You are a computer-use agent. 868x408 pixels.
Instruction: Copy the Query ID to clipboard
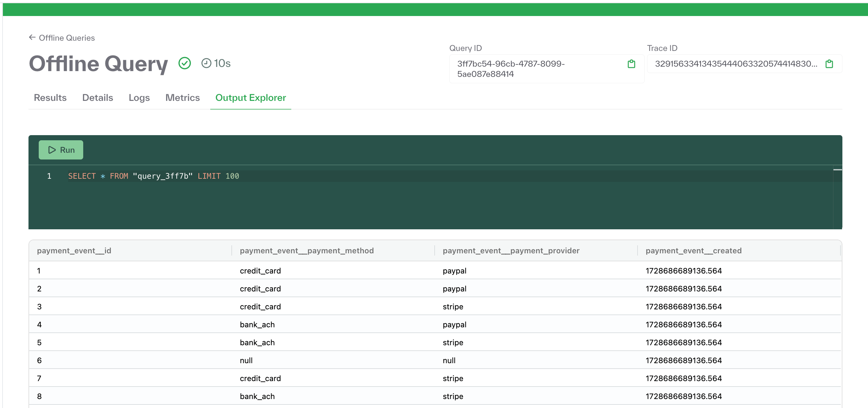[x=631, y=64]
